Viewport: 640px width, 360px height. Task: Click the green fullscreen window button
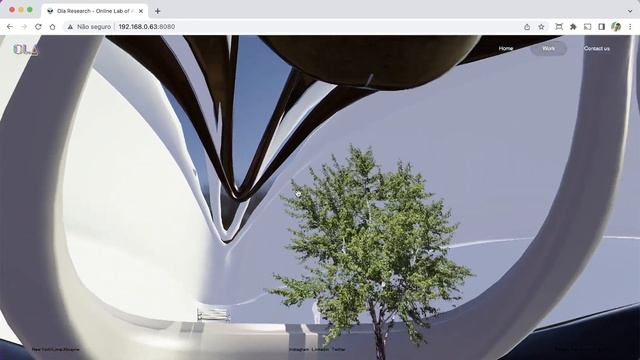coord(30,10)
